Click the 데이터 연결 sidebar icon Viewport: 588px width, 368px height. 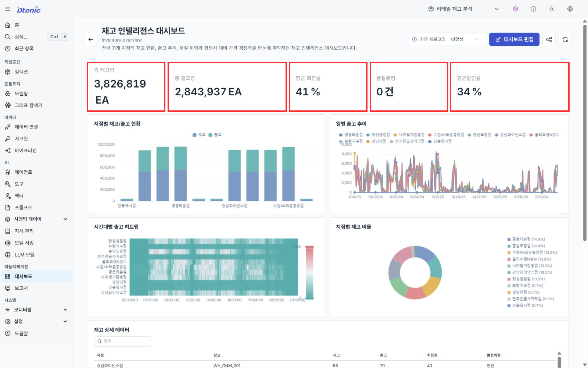click(x=8, y=127)
